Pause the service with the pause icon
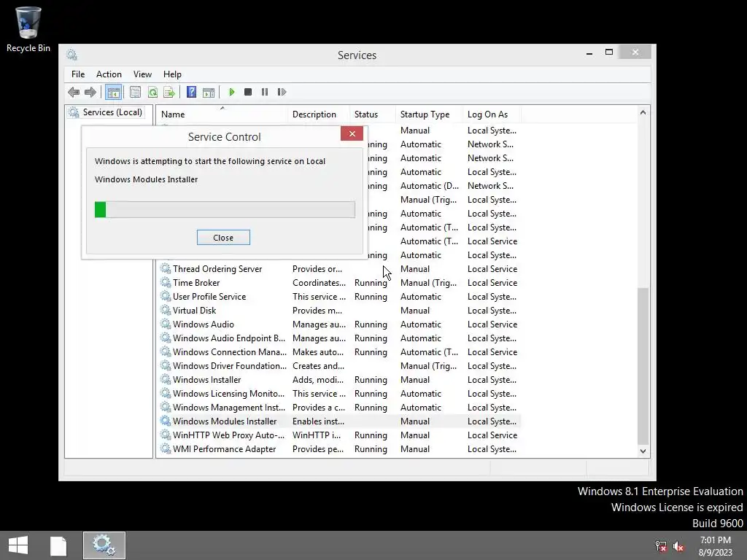 click(265, 92)
